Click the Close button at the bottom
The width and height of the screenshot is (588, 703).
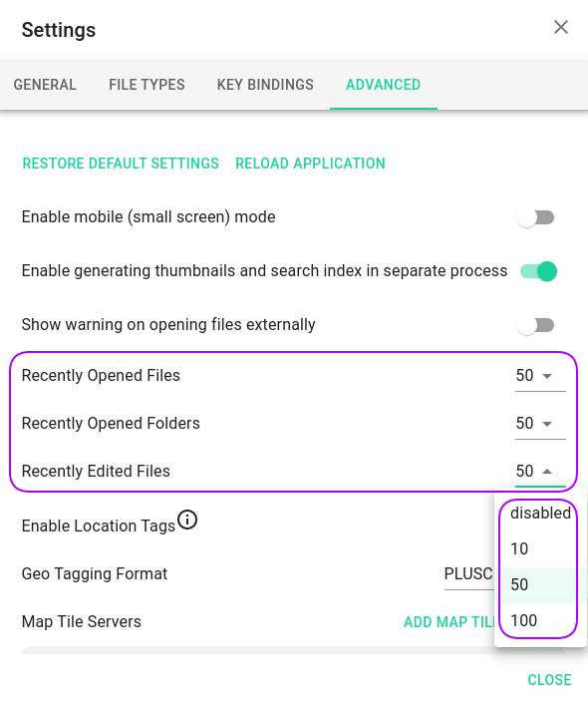(x=549, y=680)
